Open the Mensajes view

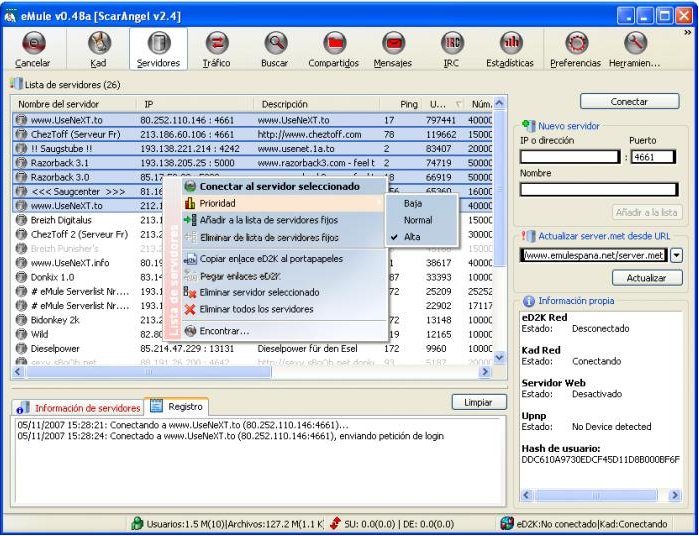tap(392, 49)
